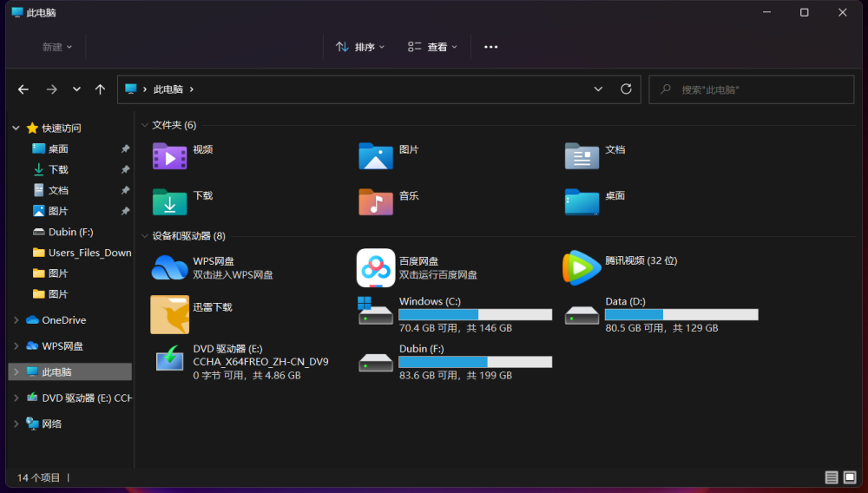The width and height of the screenshot is (868, 493).
Task: Expand the OneDrive tree node
Action: pyautogui.click(x=16, y=319)
